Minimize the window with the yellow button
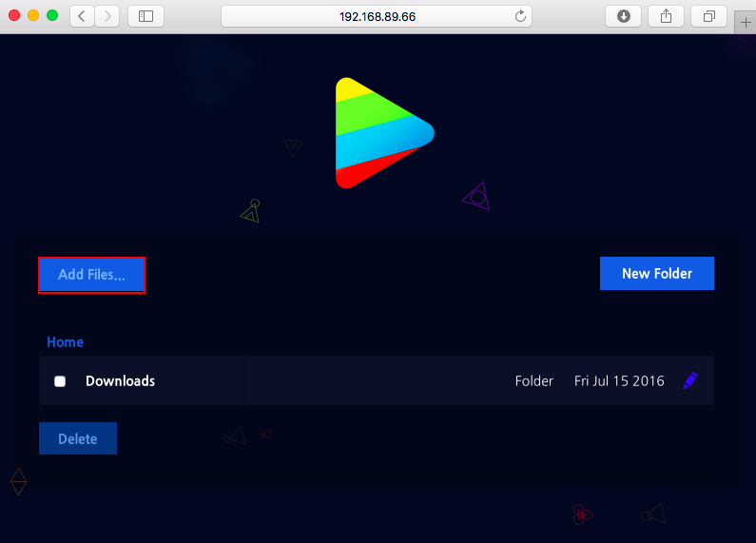This screenshot has height=543, width=756. pos(33,15)
